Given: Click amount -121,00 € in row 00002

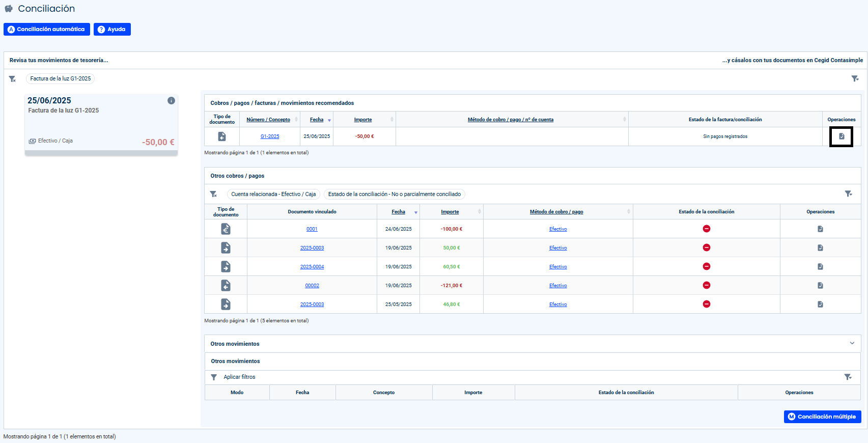Looking at the screenshot, I should 452,286.
